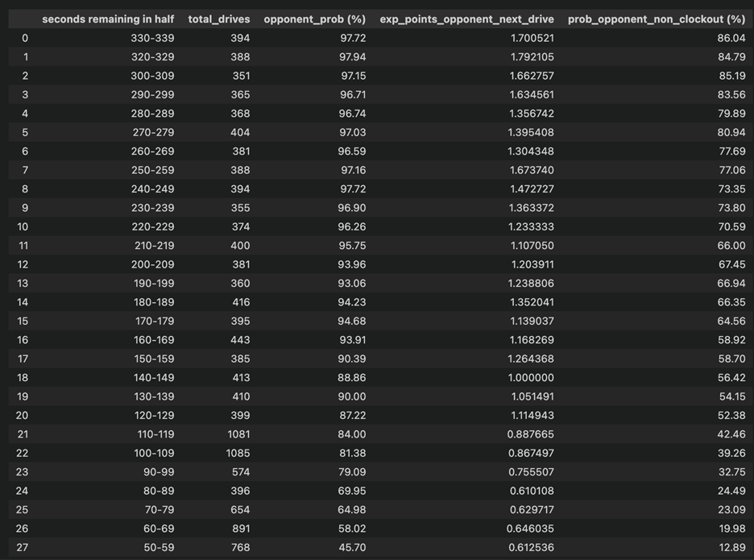Screen dimensions: 754x560
Task: Click opponent_prob value 69.95
Action: tap(351, 491)
